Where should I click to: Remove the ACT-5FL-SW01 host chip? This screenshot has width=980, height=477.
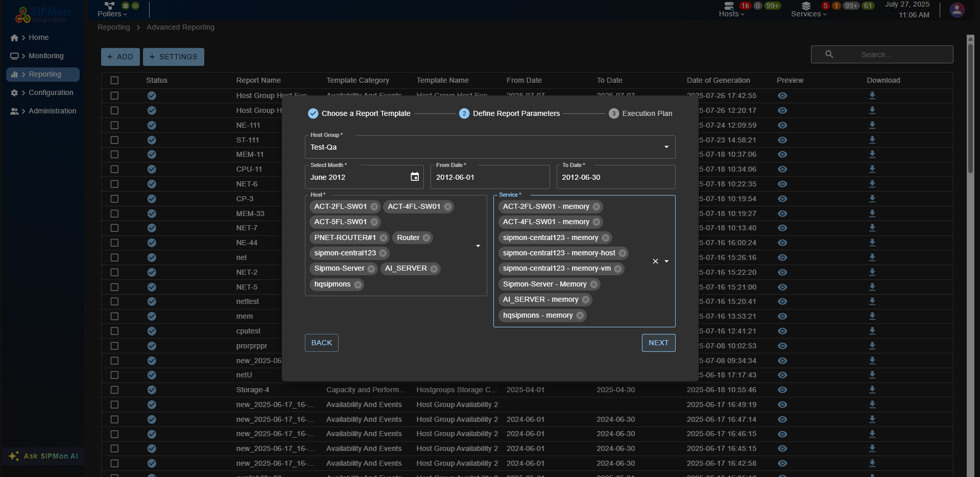point(374,222)
